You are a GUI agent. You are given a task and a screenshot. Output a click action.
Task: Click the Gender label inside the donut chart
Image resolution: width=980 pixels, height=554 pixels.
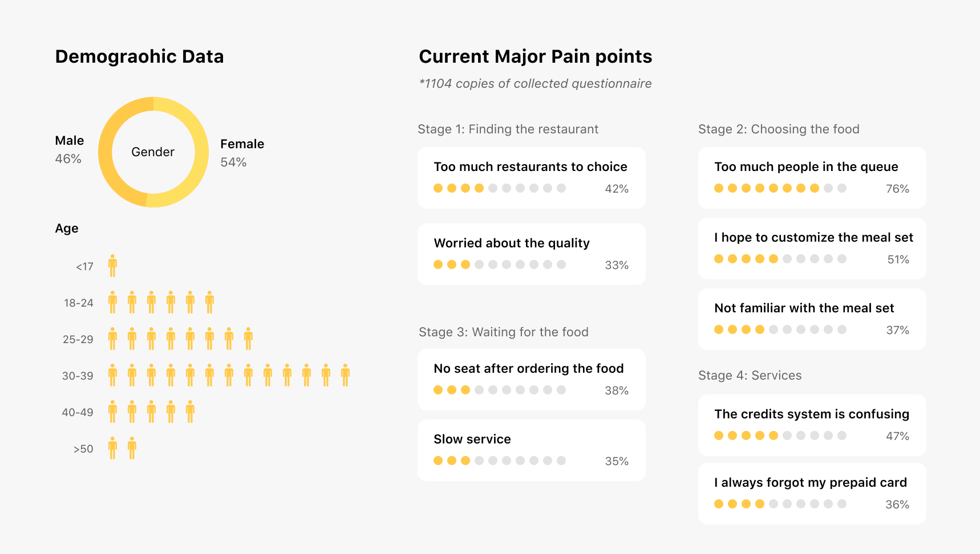pos(153,152)
